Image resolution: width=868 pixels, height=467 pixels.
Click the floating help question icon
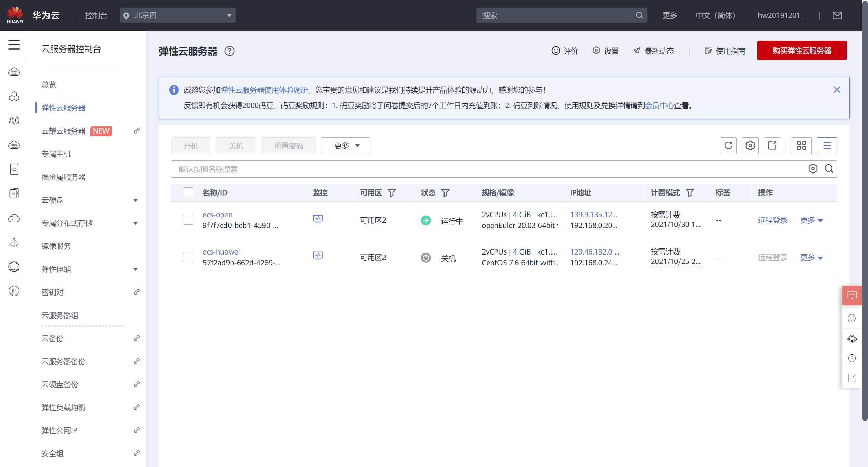[852, 358]
